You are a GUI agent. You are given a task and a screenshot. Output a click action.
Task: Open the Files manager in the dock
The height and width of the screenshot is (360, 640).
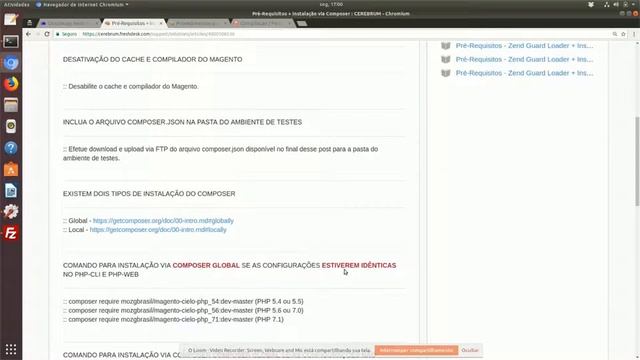[x=11, y=105]
